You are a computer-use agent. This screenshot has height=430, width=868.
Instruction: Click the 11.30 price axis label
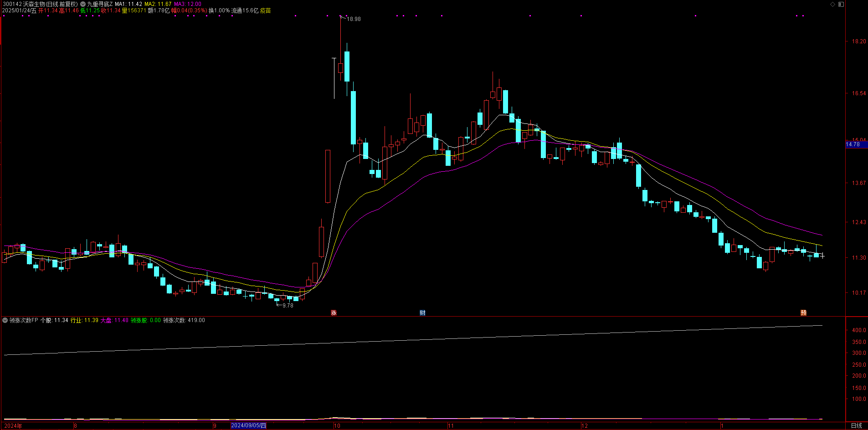point(859,258)
